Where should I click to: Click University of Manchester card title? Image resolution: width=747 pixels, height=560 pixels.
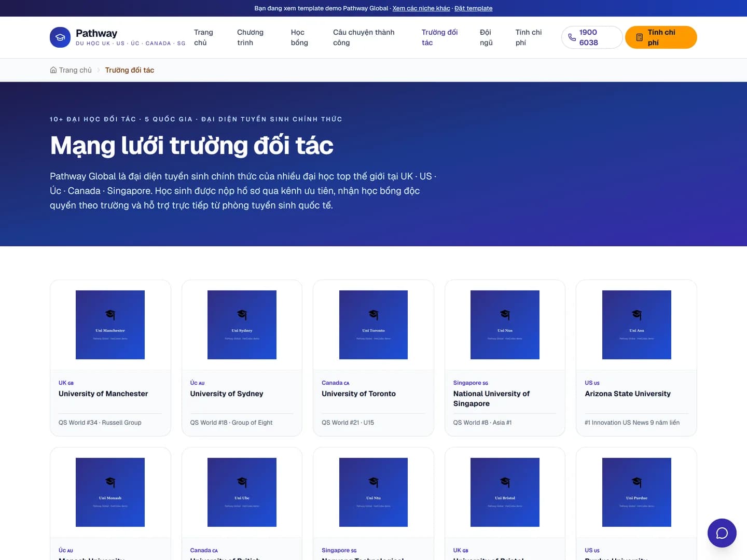[103, 394]
